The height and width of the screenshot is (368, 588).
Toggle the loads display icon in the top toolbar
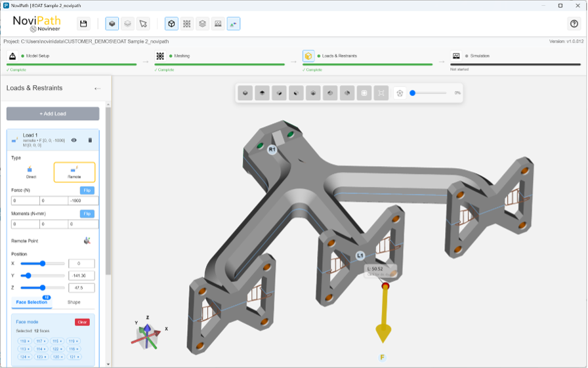tap(233, 24)
